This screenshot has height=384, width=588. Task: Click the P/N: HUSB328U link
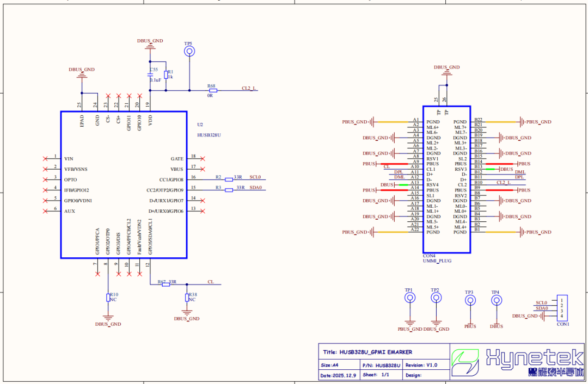[381, 365]
